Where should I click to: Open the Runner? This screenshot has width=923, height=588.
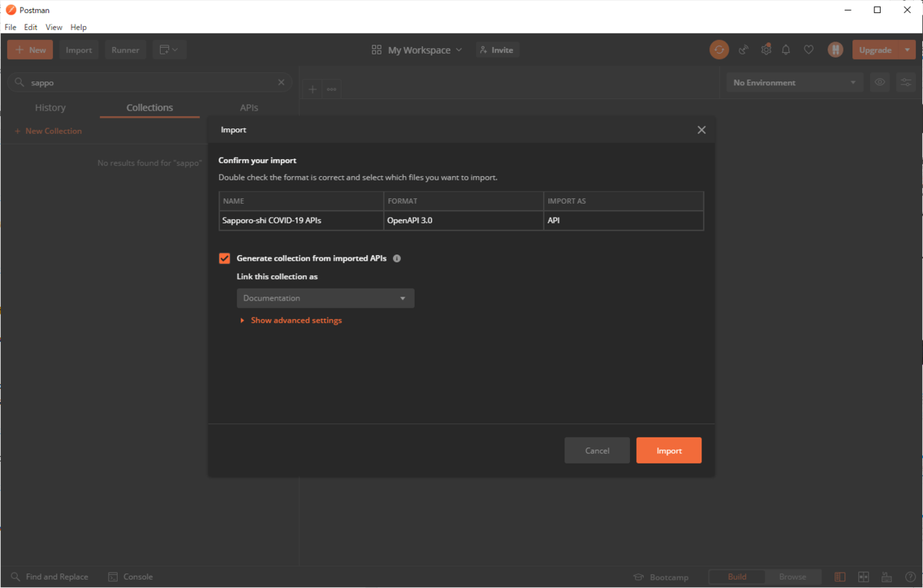125,50
